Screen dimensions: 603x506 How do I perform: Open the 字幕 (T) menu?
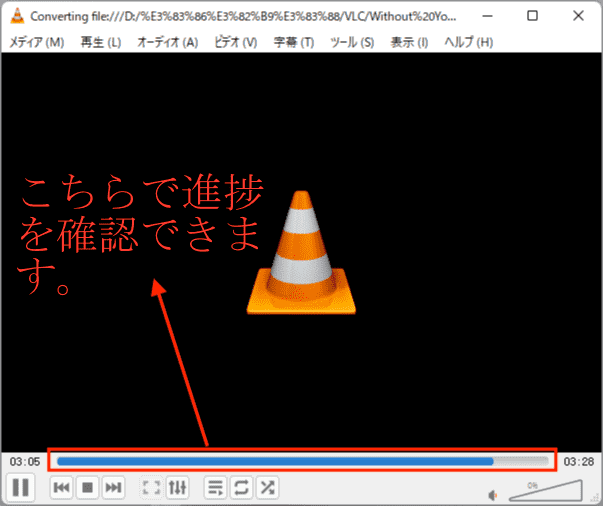pos(294,42)
